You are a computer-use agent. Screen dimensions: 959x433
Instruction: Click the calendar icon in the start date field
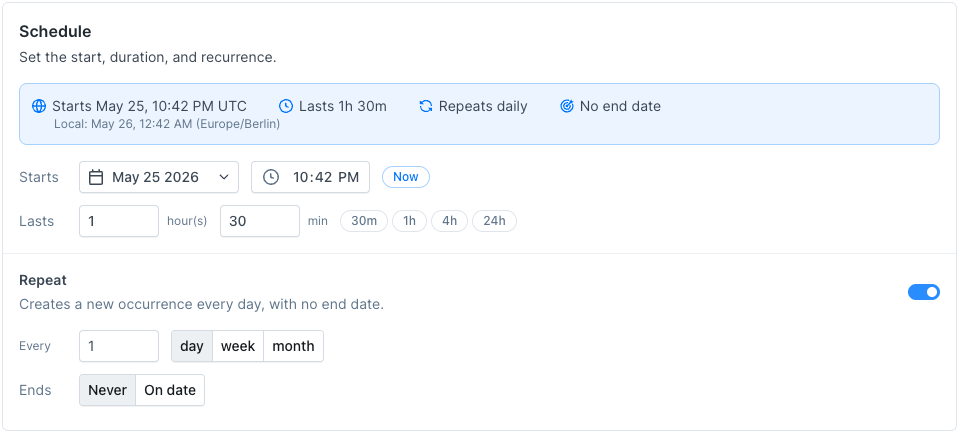pyautogui.click(x=96, y=177)
